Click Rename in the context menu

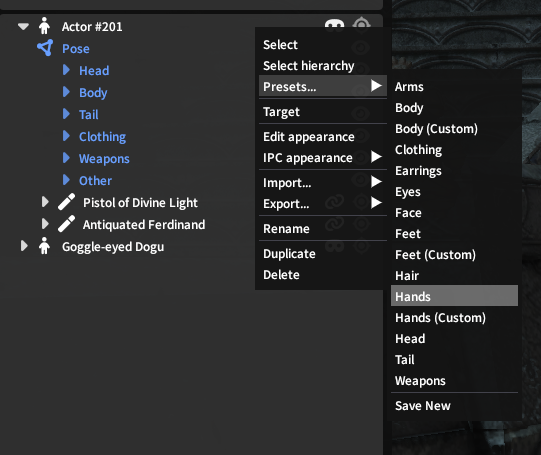pos(323,229)
